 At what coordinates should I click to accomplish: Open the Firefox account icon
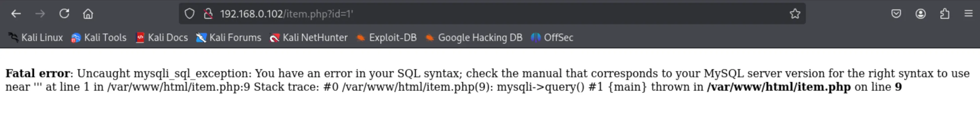tap(920, 14)
